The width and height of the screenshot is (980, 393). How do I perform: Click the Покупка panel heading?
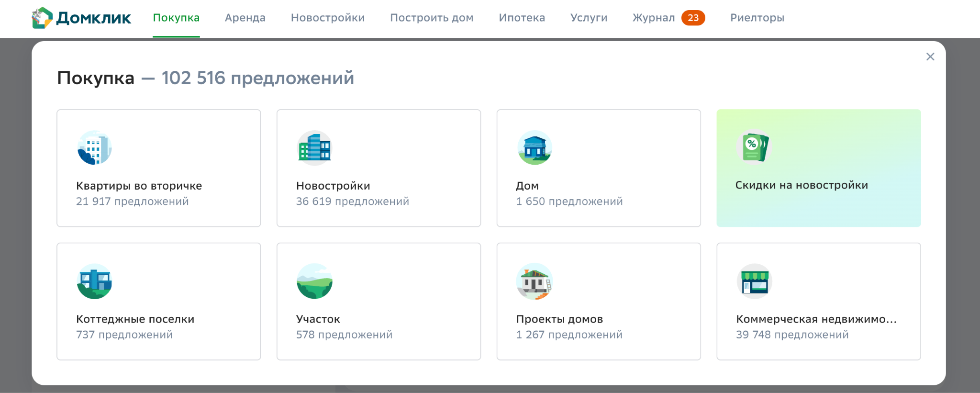coord(96,78)
